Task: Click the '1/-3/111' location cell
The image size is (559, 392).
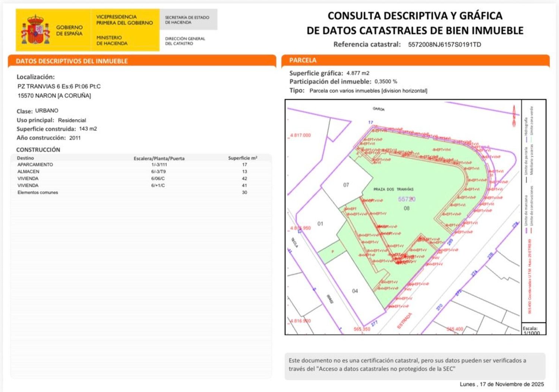Action: pos(159,165)
